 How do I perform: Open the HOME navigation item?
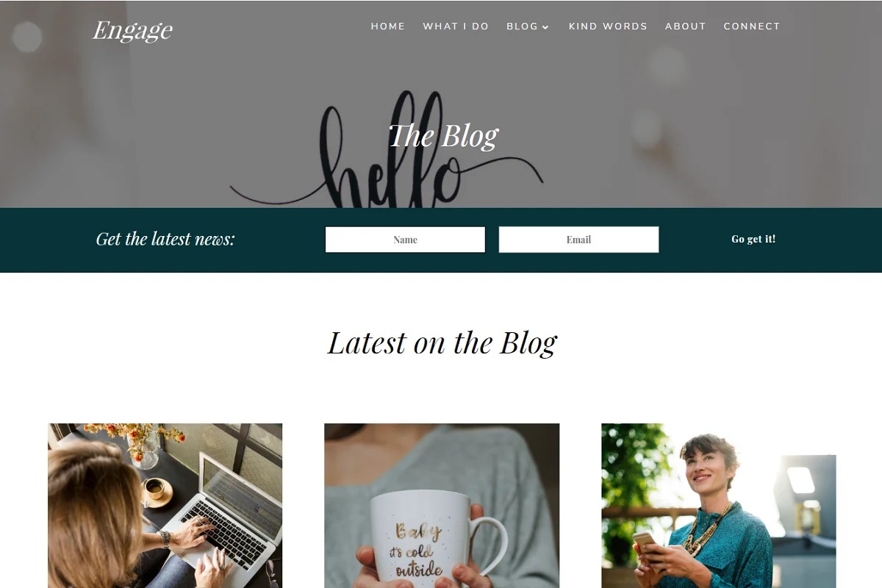(388, 26)
